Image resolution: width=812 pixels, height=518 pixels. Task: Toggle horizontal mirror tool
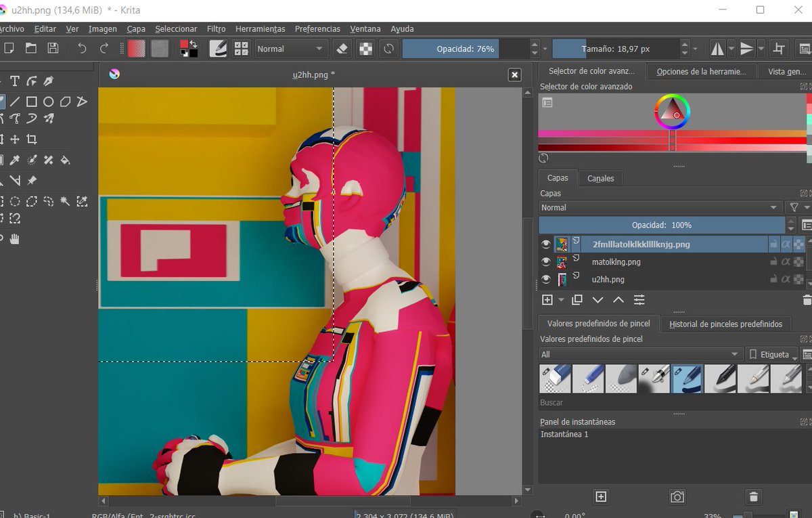coord(717,48)
